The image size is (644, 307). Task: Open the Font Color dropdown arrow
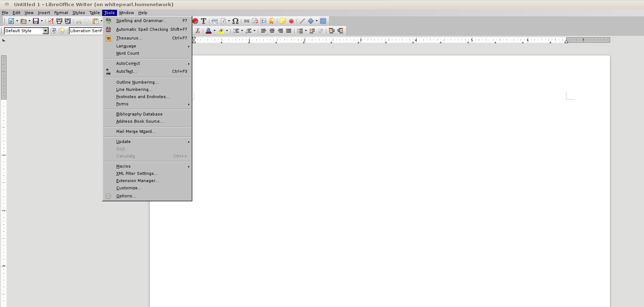click(x=214, y=31)
